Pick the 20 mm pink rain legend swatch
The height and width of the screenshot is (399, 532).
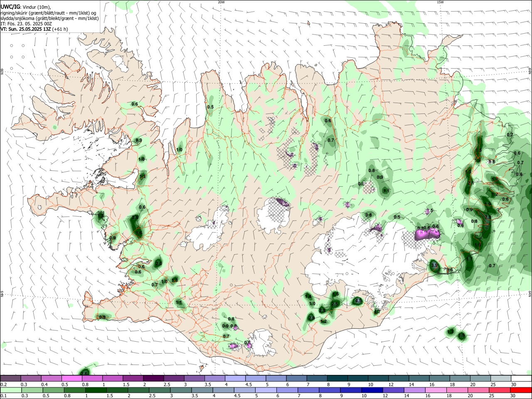(478, 390)
